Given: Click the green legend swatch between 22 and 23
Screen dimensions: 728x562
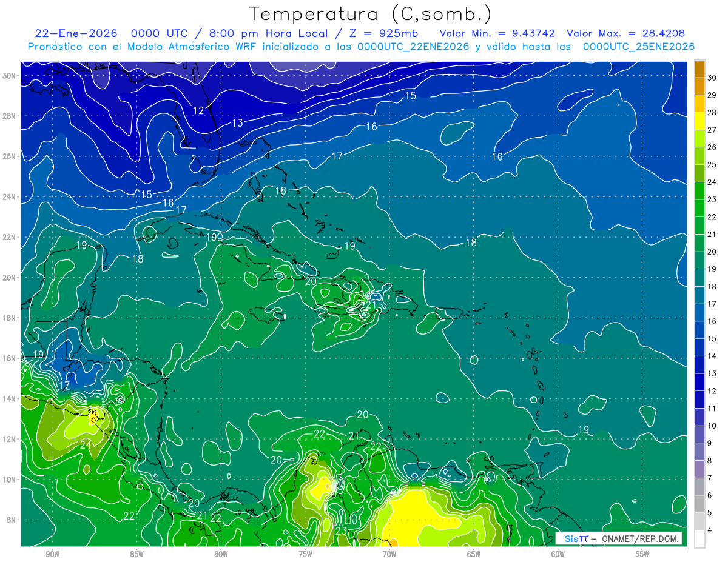Looking at the screenshot, I should (x=699, y=208).
